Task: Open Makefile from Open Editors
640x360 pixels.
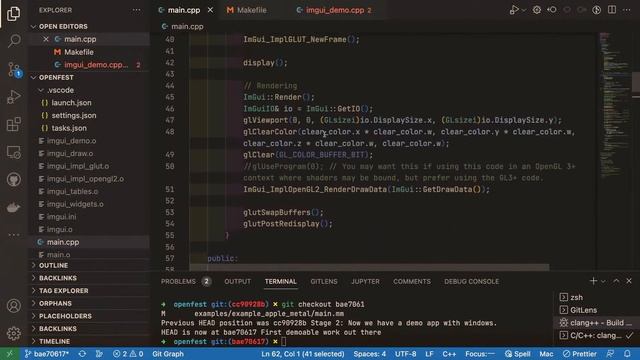Action: 78,52
